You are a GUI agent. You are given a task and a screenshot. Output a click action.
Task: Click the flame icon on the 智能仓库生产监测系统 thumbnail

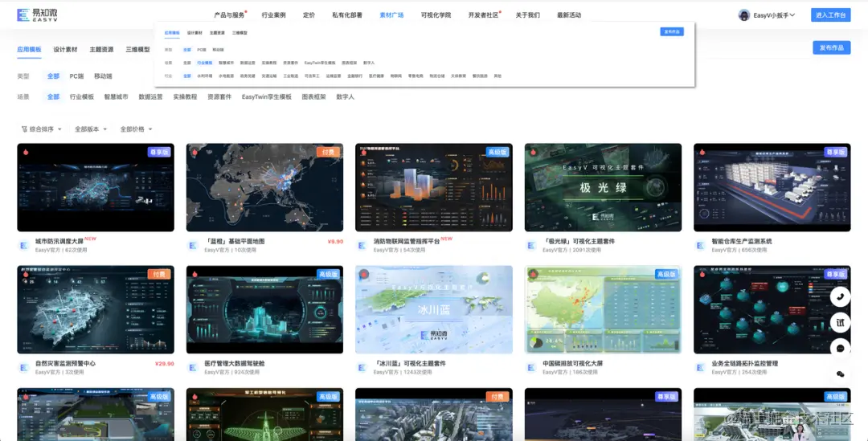[702, 152]
